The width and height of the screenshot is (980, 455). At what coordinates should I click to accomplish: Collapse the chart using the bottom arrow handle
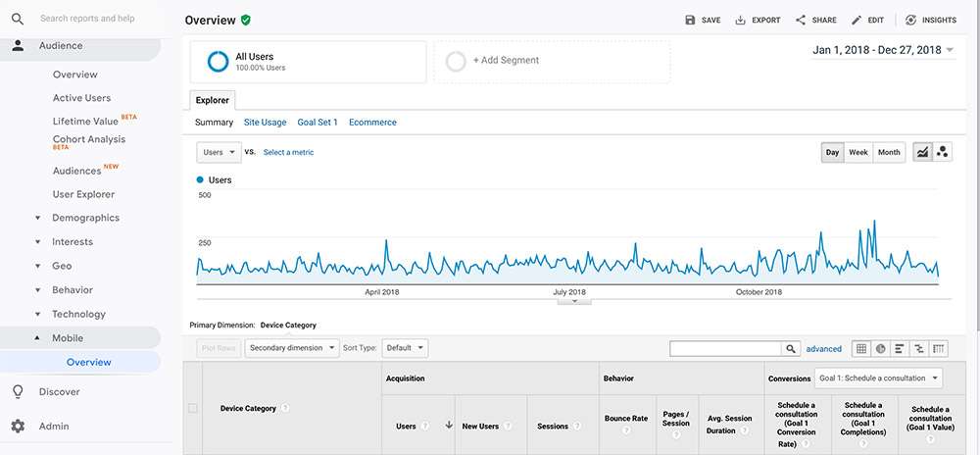pyautogui.click(x=573, y=301)
